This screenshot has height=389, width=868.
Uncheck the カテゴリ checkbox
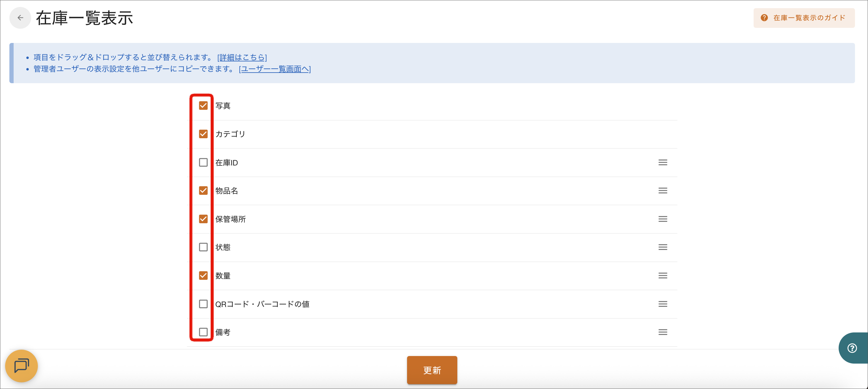tap(203, 134)
